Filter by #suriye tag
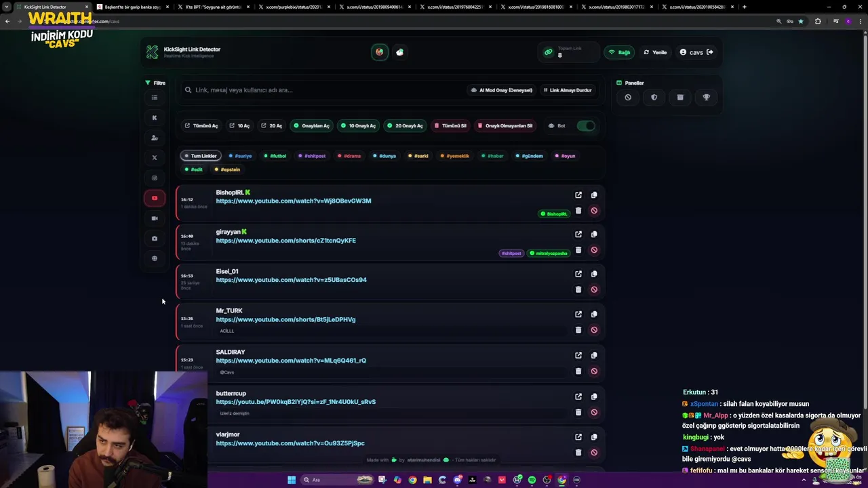 point(240,156)
